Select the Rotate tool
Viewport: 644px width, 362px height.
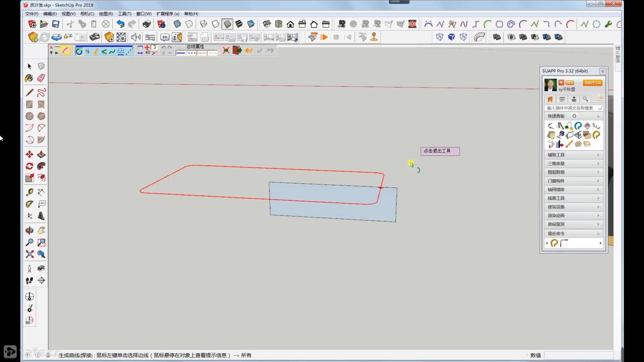point(30,166)
